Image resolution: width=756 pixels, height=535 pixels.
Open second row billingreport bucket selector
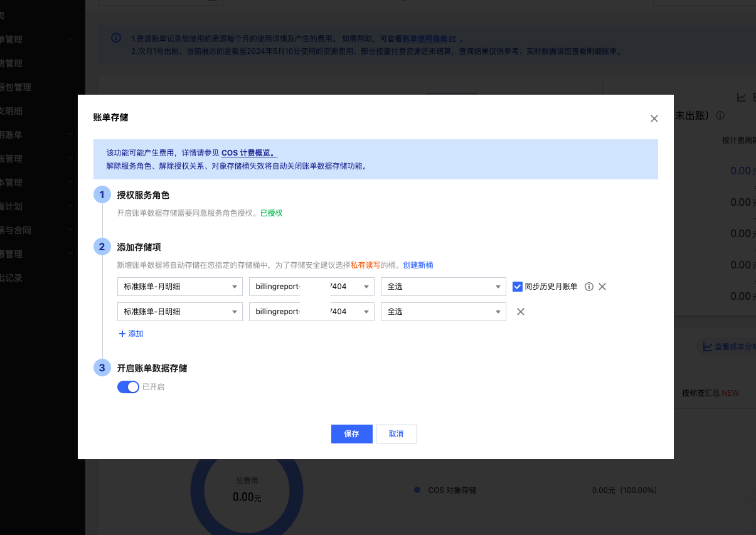pyautogui.click(x=311, y=312)
